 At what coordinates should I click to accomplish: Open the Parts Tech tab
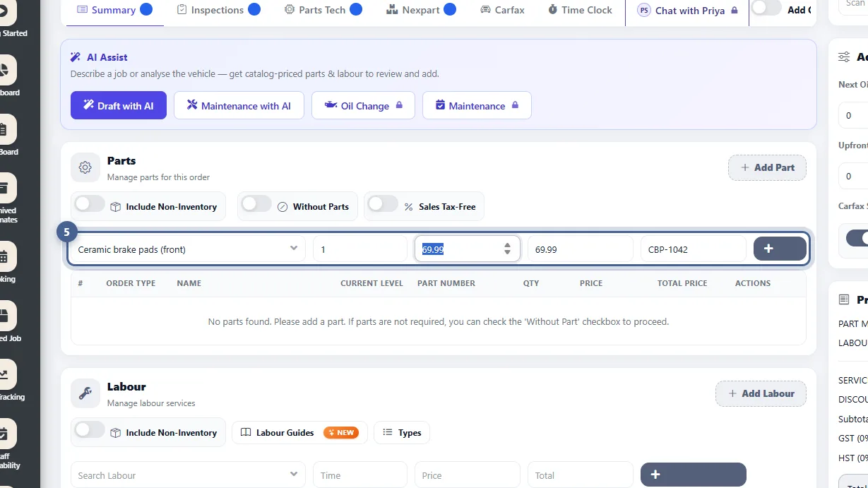pos(323,10)
